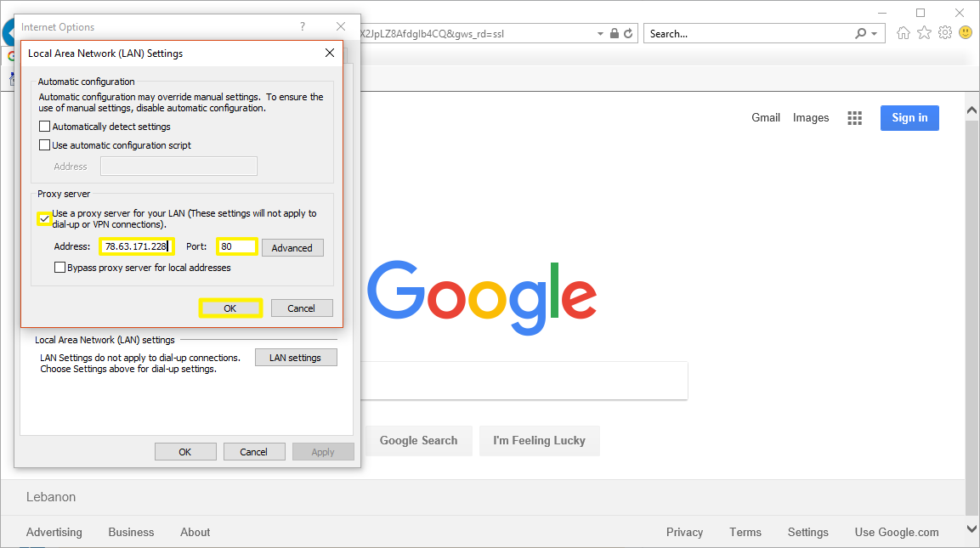Screen dimensions: 980x548
Task: Open LAN settings button
Action: pyautogui.click(x=296, y=358)
